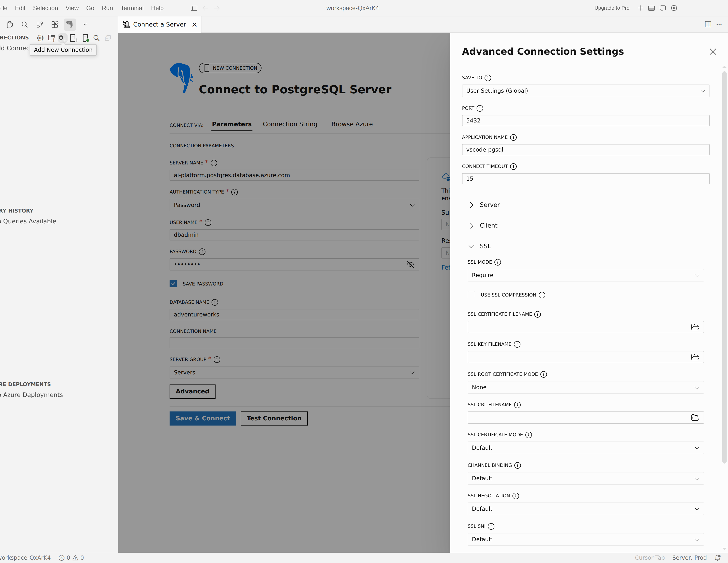Open the SAVE TO dropdown
This screenshot has height=563, width=728.
pos(585,91)
